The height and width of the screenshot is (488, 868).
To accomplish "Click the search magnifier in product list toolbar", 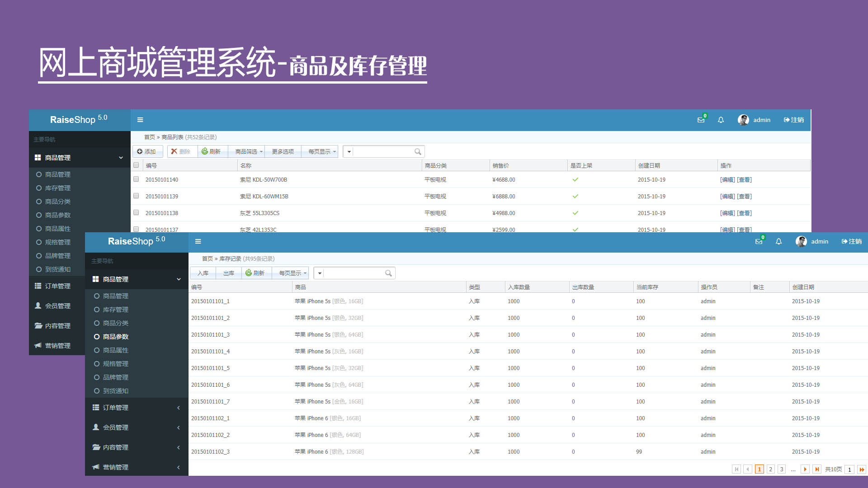I will 418,152.
